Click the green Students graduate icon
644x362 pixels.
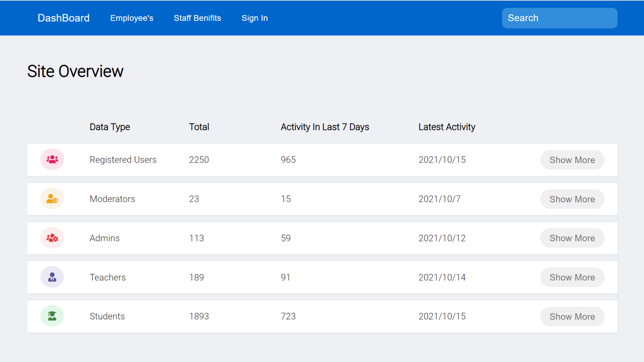tap(52, 316)
